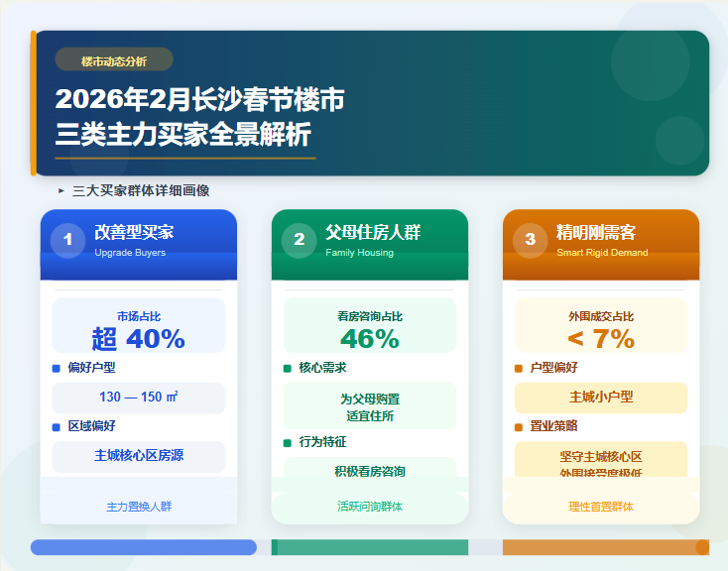Click the number 1 circle badge
The width and height of the screenshot is (728, 571).
click(67, 240)
